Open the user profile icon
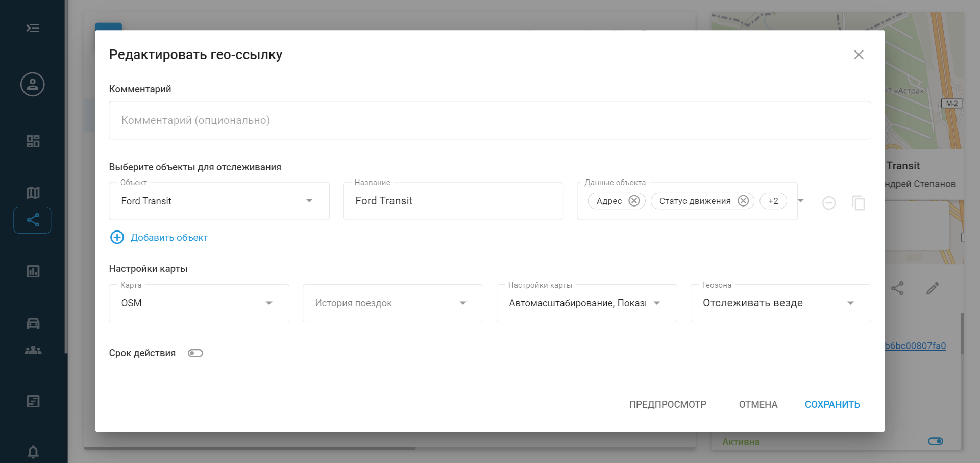Screen dimensions: 980x463 (33, 84)
